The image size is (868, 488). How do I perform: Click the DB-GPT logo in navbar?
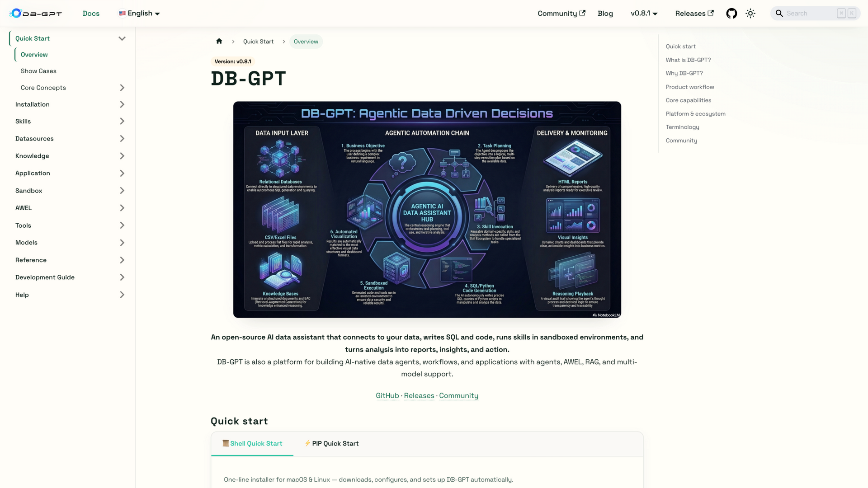coord(36,14)
